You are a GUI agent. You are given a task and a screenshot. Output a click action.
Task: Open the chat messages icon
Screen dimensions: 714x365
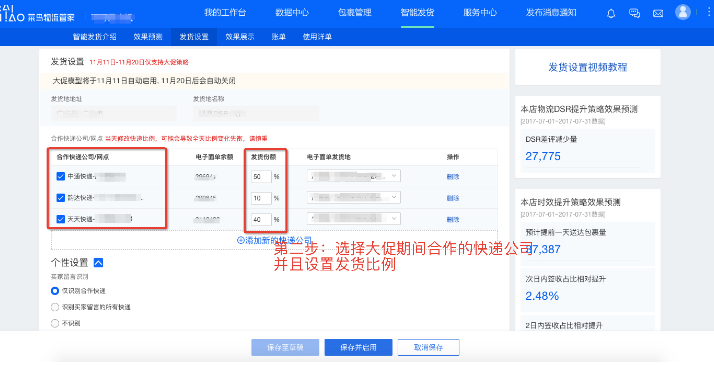tap(634, 13)
